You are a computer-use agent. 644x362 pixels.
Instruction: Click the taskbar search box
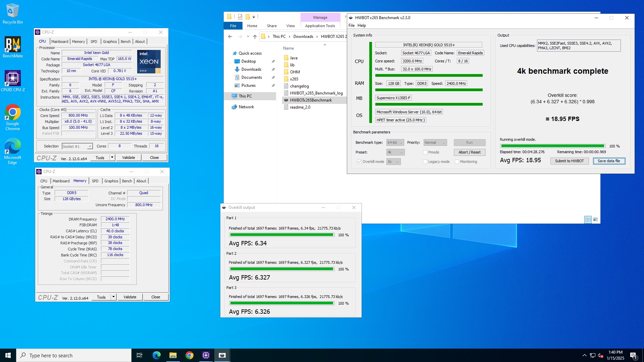coord(74,355)
